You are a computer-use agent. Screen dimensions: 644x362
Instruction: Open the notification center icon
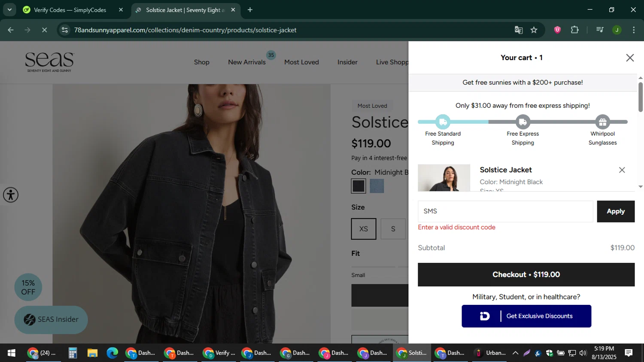(629, 353)
